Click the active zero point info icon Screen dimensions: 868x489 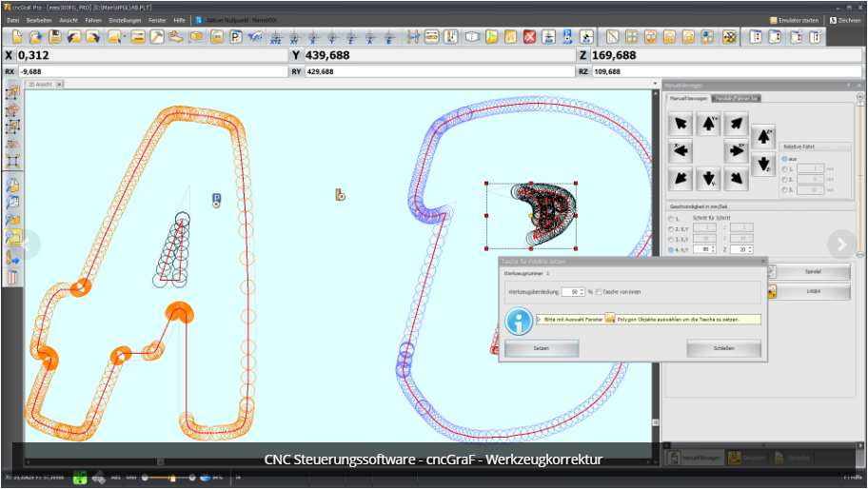click(199, 21)
